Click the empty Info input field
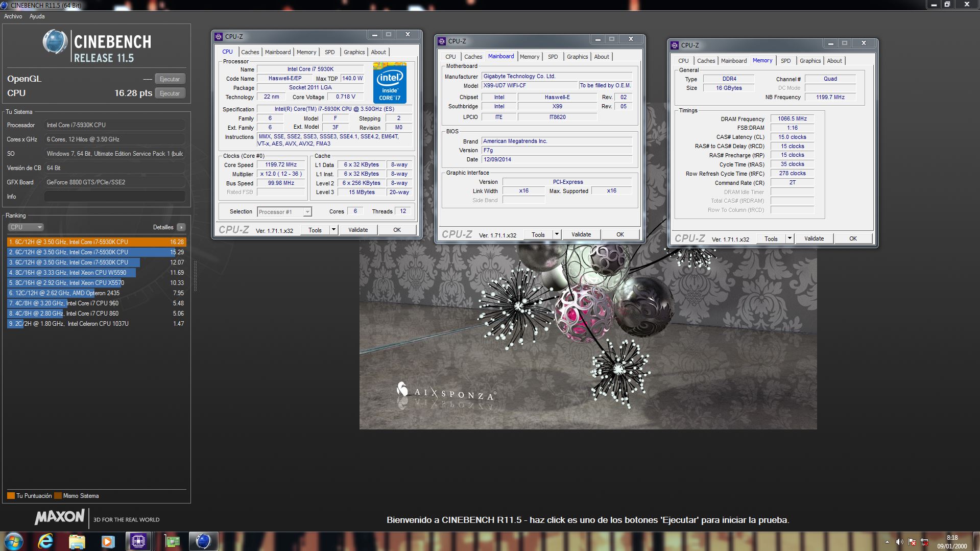 click(x=115, y=197)
